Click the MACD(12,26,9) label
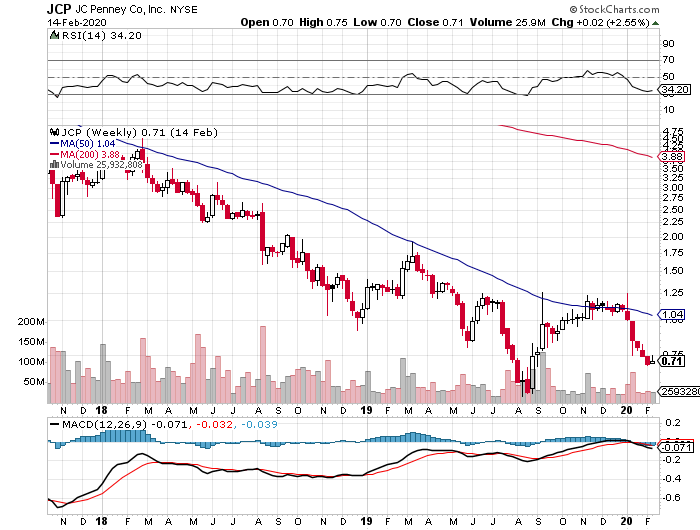The width and height of the screenshot is (700, 530). coord(105,424)
